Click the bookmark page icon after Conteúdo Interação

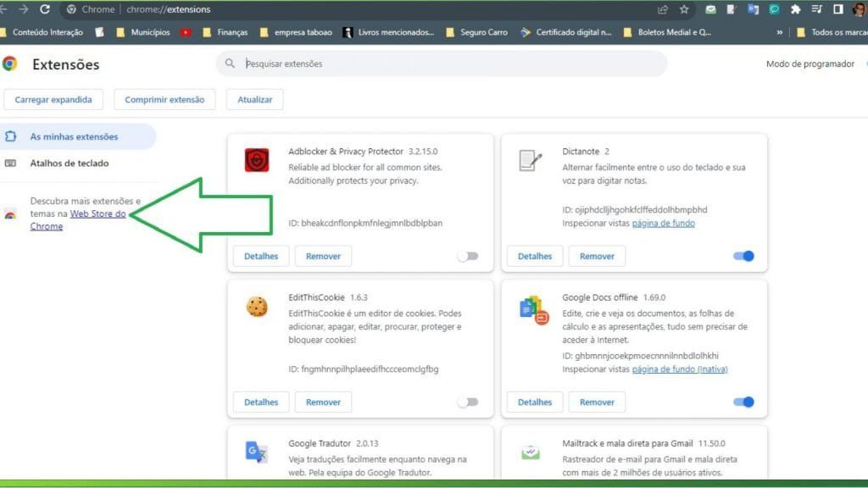point(100,32)
